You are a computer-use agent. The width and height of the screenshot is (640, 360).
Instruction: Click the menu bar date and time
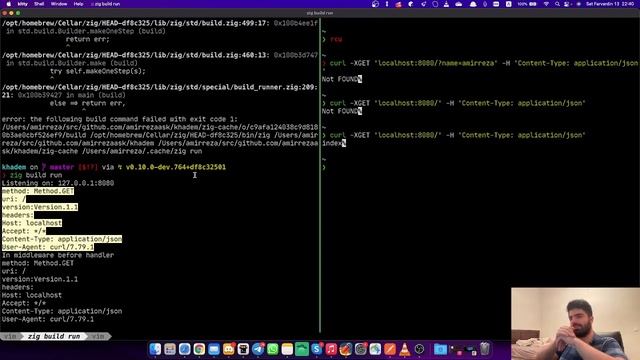(x=610, y=4)
